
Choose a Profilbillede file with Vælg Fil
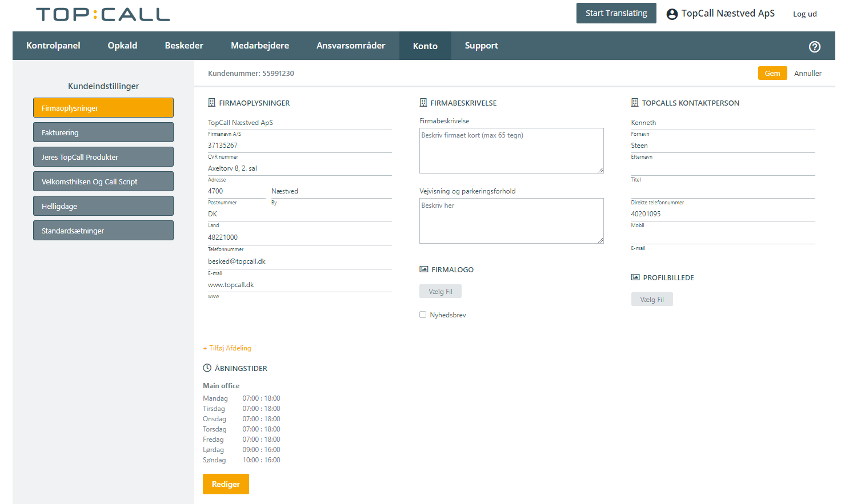point(652,299)
